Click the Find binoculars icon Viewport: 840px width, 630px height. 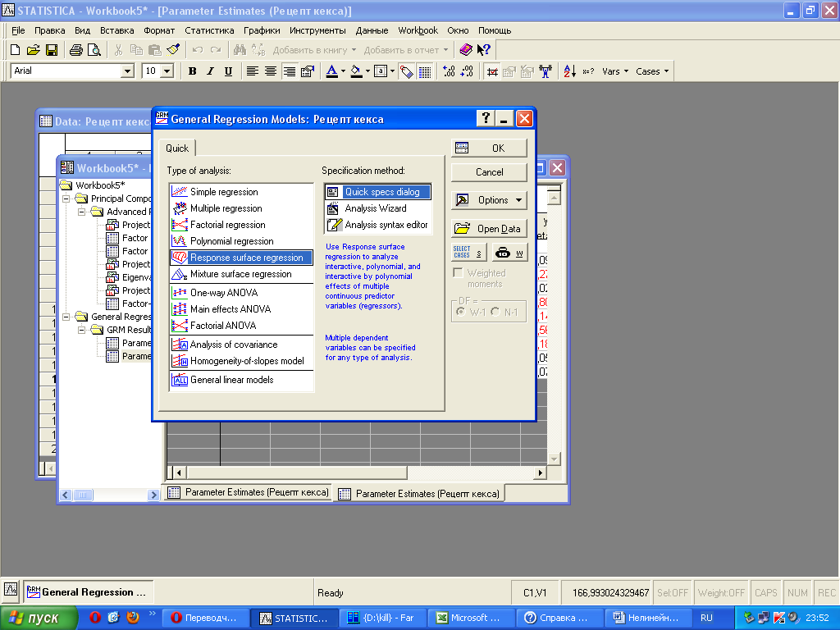click(240, 50)
